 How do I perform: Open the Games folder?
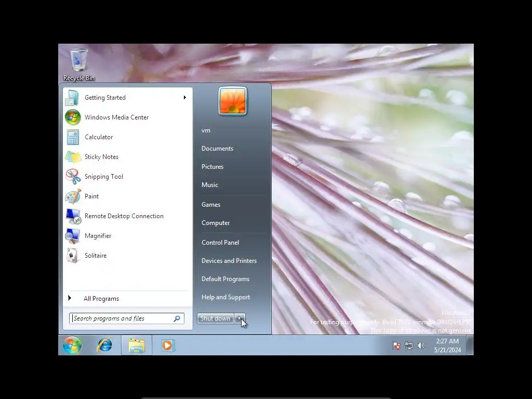point(211,205)
